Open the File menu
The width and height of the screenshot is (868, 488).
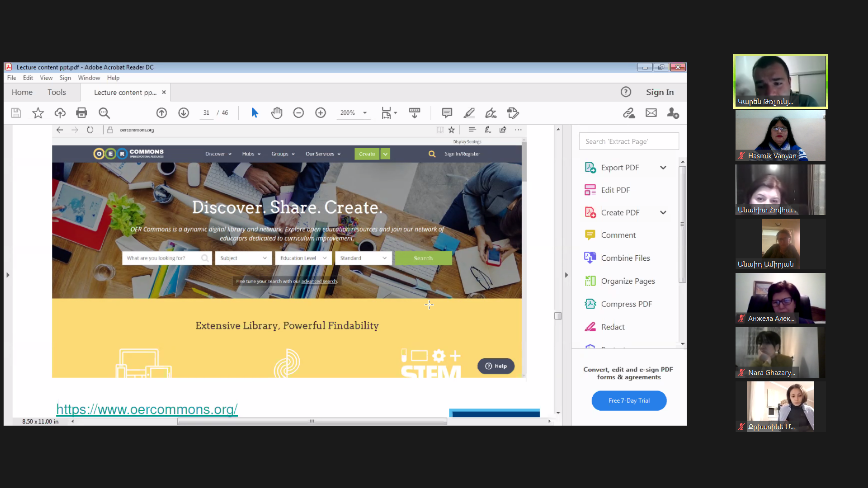pyautogui.click(x=12, y=78)
